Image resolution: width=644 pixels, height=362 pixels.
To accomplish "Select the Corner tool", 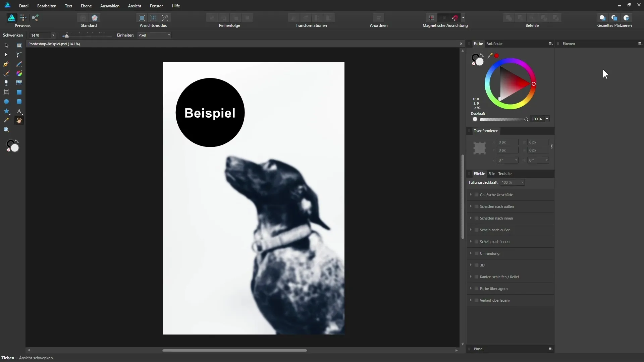I will (19, 55).
